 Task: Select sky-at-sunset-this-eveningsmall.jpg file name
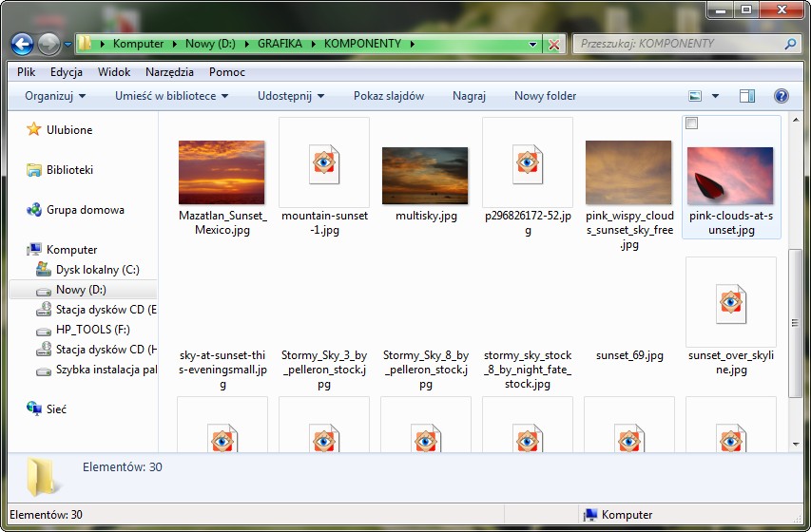(222, 370)
